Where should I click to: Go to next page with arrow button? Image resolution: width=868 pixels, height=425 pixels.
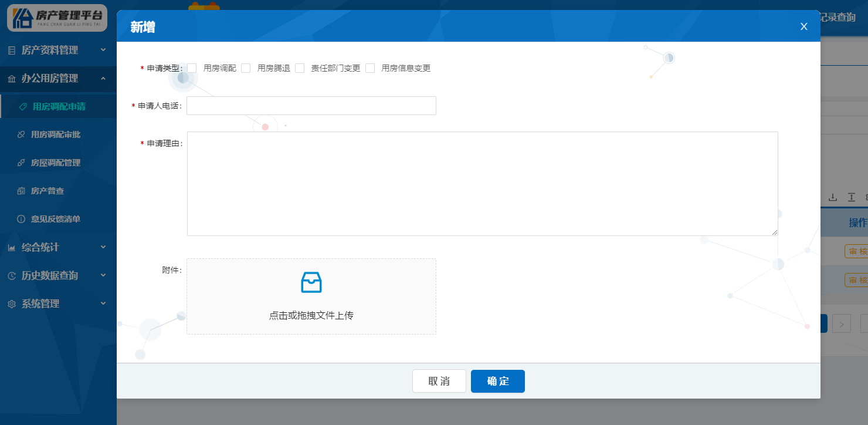click(x=842, y=323)
